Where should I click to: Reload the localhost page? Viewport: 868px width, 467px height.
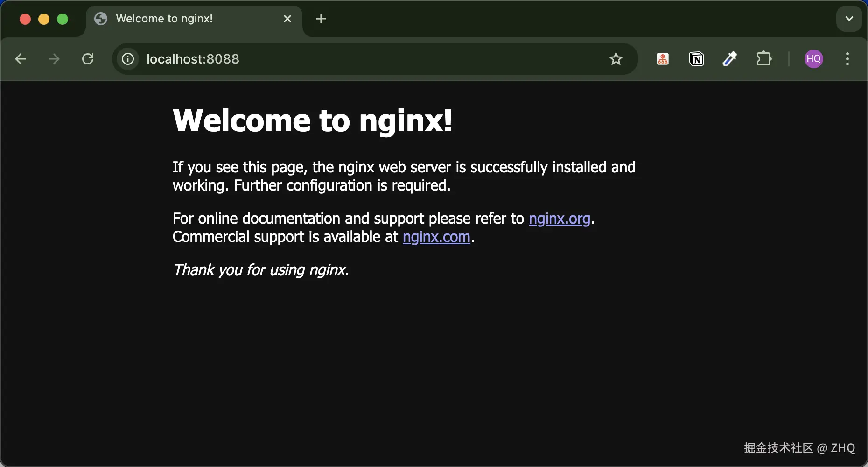click(88, 59)
